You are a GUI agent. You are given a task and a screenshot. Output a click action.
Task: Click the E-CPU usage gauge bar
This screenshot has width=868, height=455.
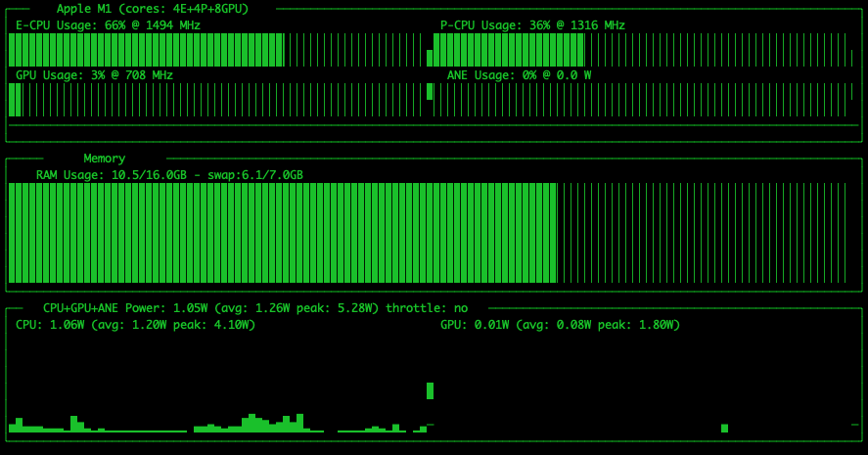point(216,50)
